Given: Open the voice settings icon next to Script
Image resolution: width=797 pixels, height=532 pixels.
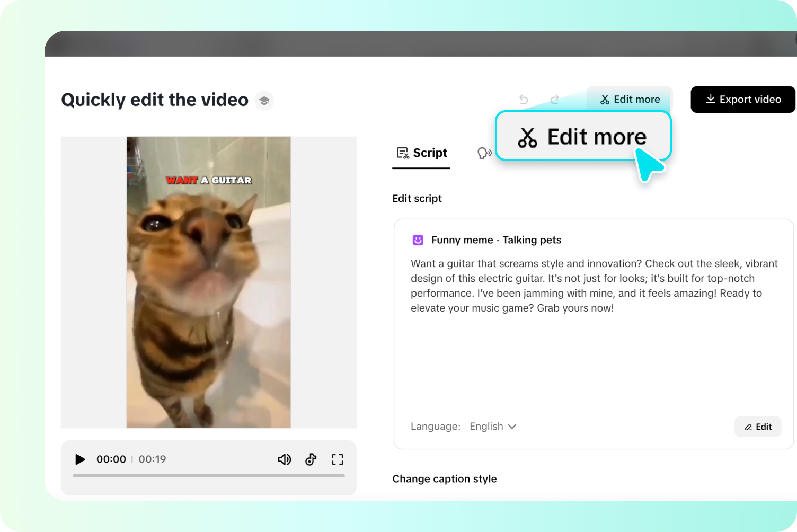Looking at the screenshot, I should click(x=483, y=153).
